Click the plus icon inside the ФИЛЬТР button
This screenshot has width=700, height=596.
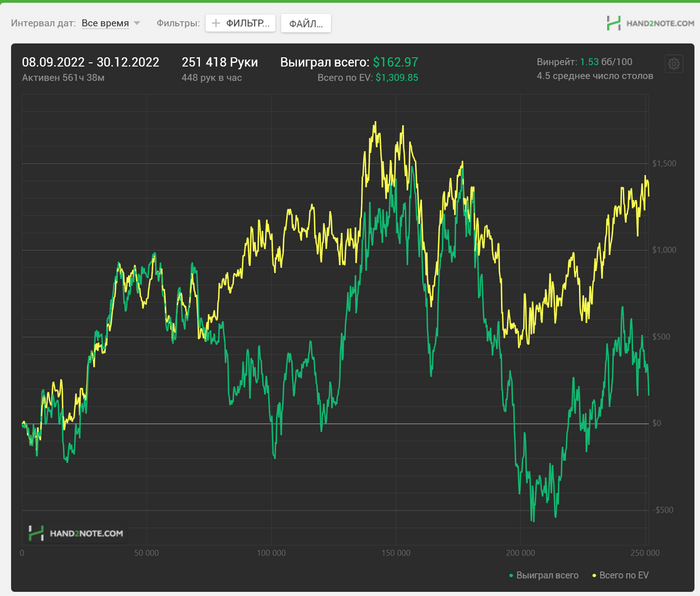216,23
